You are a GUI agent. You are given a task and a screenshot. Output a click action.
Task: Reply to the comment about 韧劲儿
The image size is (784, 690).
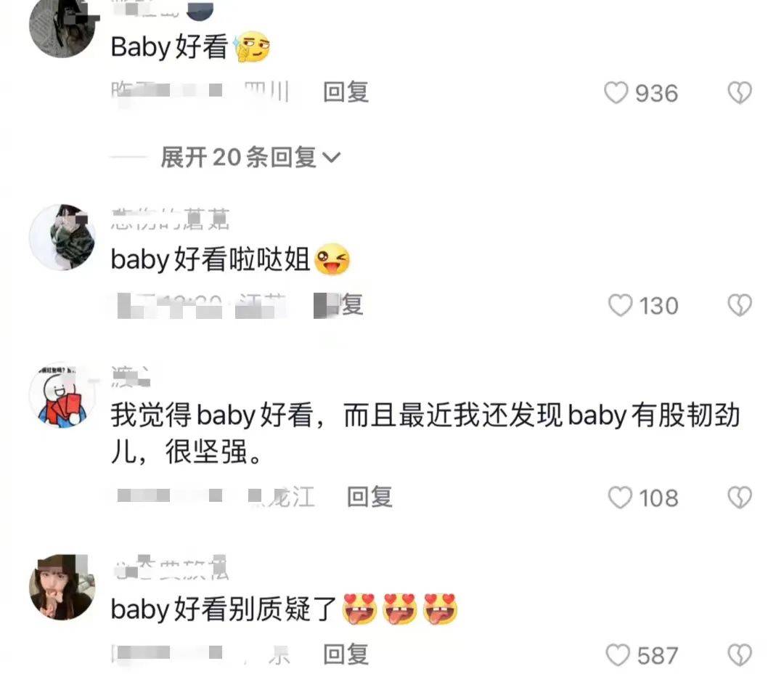click(x=369, y=497)
